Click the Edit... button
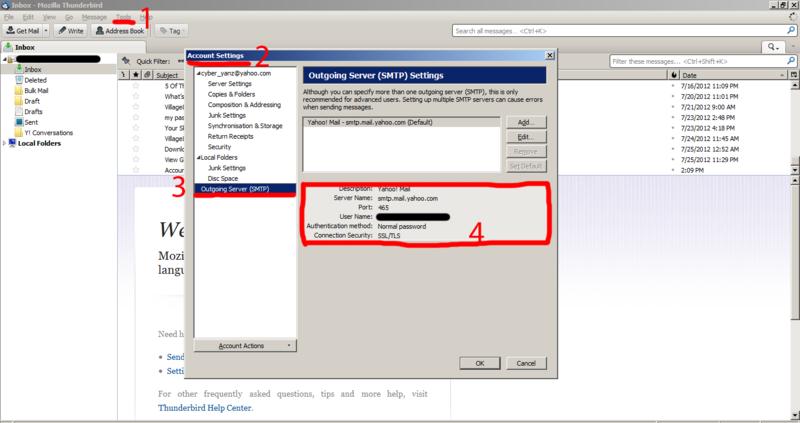Image resolution: width=800 pixels, height=423 pixels. point(526,137)
